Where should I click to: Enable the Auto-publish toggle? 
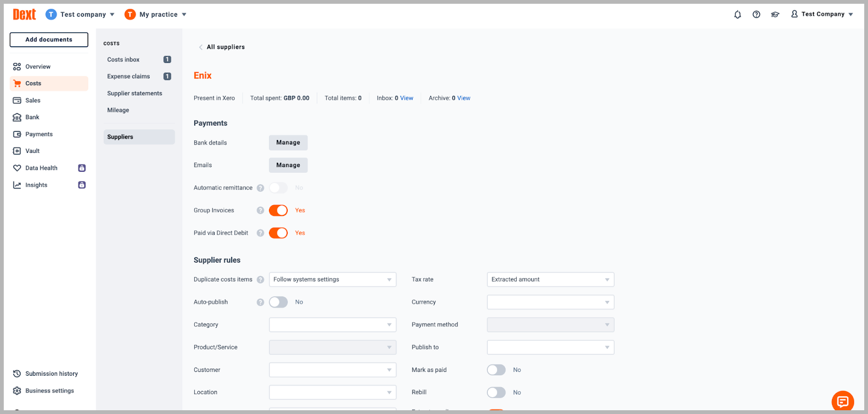pos(279,302)
